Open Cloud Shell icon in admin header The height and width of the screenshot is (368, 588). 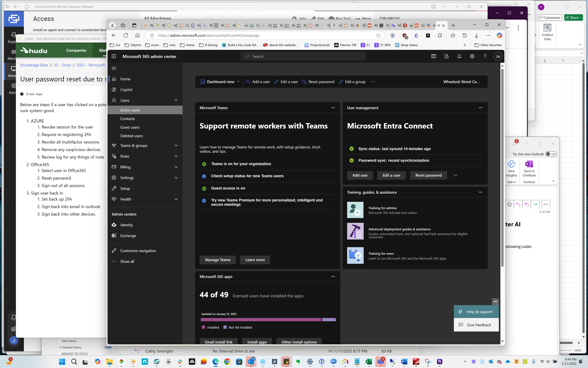433,56
